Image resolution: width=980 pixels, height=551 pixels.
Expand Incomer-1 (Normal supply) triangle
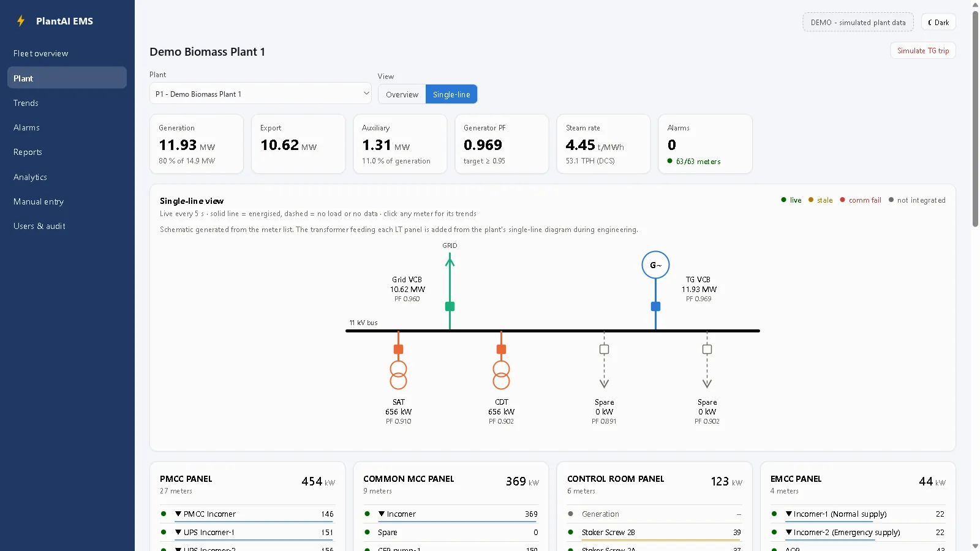pos(789,514)
